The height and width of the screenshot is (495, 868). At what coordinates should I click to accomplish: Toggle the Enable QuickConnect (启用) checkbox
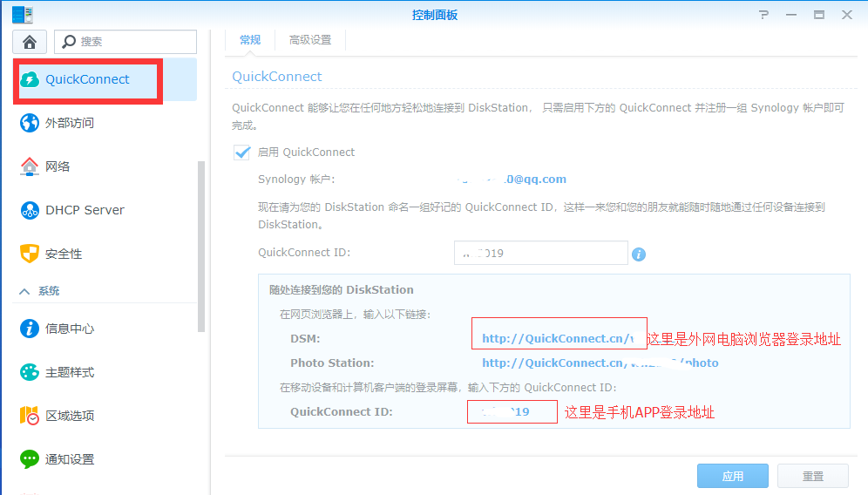pos(241,152)
